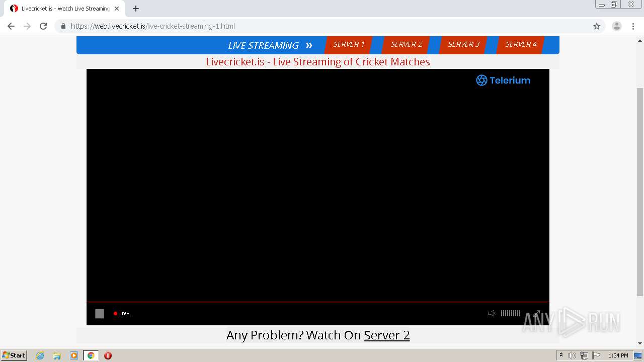Open network status tray icon
This screenshot has height=362, width=644.
tap(584, 355)
